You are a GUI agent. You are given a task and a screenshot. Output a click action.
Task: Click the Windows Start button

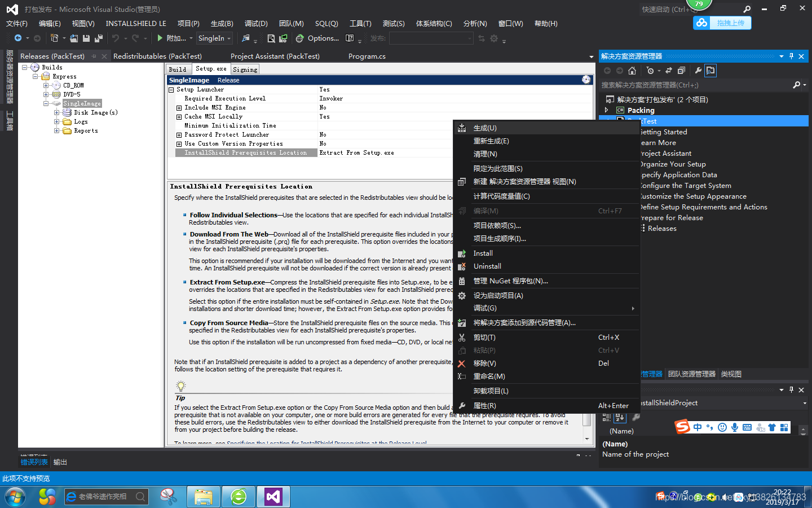(15, 497)
